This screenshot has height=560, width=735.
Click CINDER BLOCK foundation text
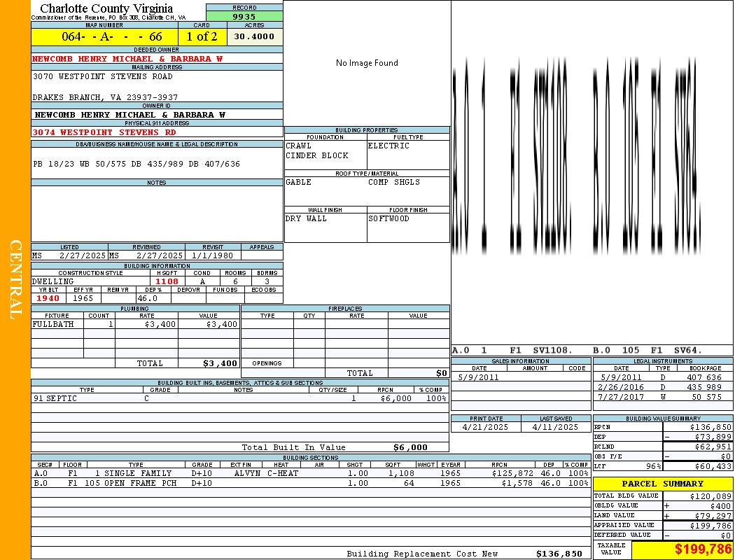(x=317, y=155)
